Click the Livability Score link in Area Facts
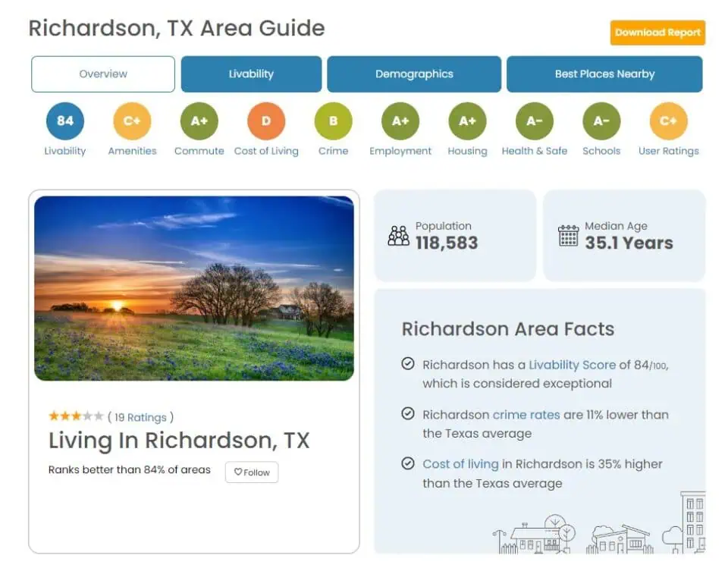 tap(572, 365)
